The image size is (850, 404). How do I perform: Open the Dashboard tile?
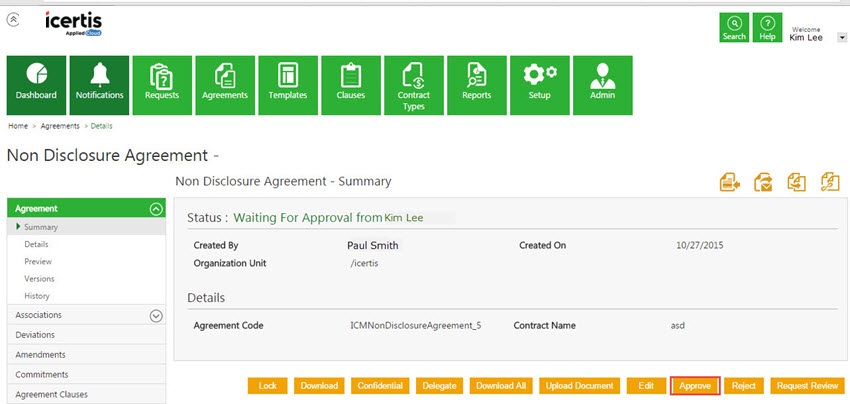click(x=36, y=84)
